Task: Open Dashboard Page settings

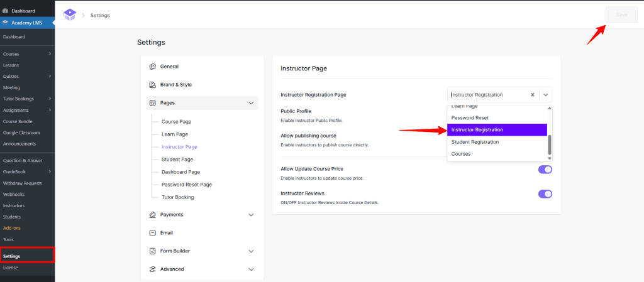Action: (x=180, y=172)
